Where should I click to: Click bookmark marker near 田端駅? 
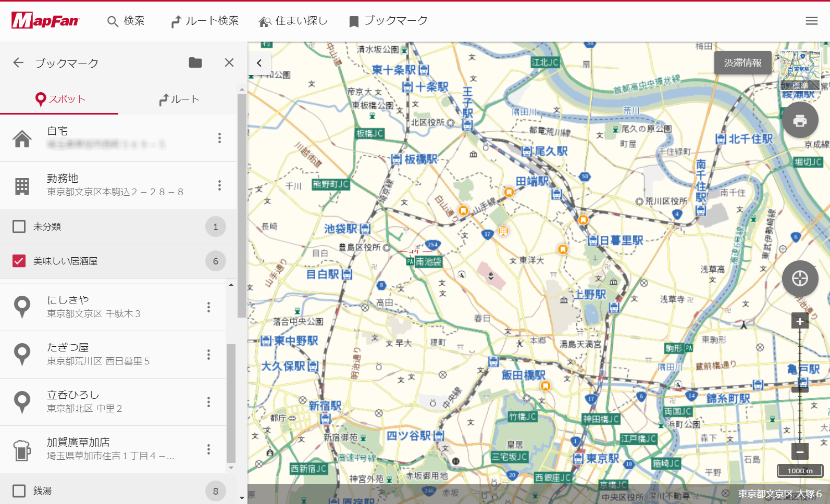pos(509,192)
